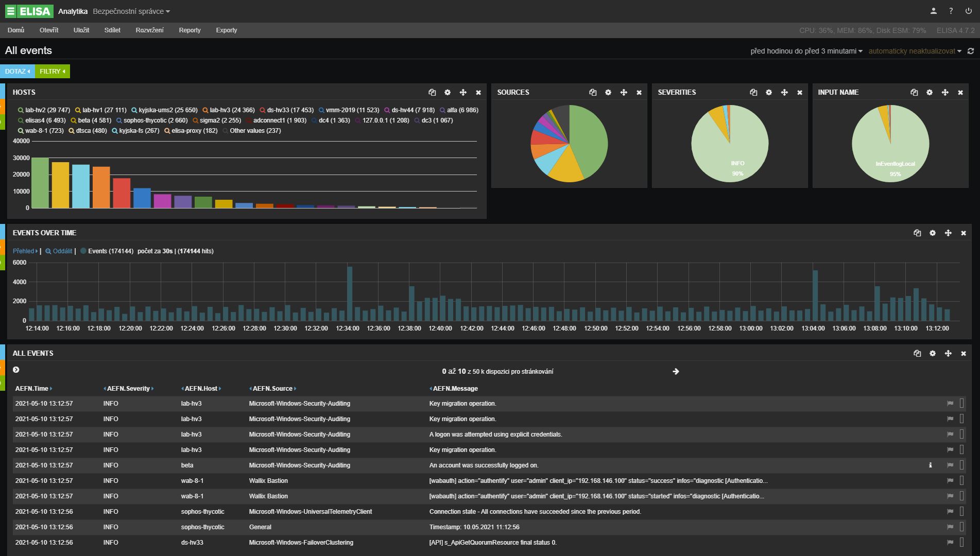
Task: Flag the ds-hv33 FailoverClustering event
Action: (x=950, y=542)
